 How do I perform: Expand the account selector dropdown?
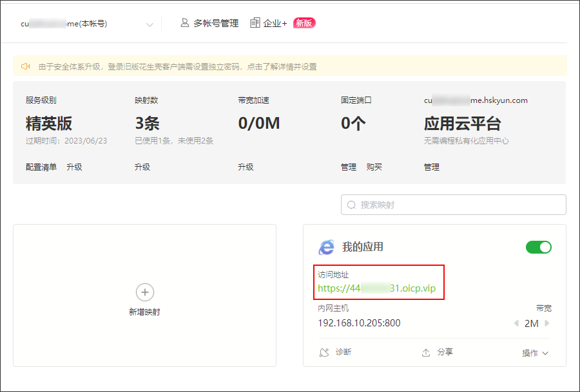[150, 24]
